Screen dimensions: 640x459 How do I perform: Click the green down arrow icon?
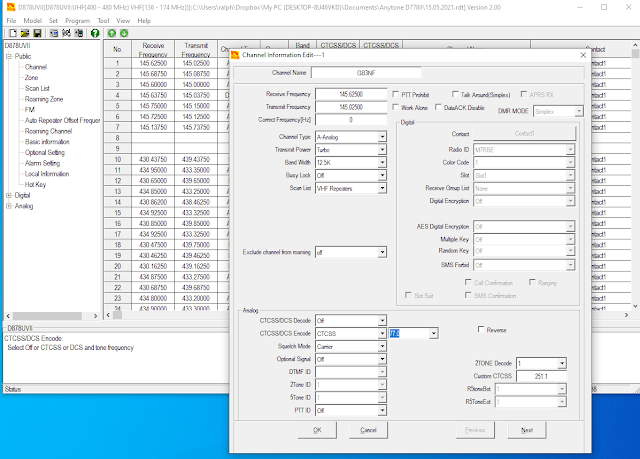pyautogui.click(x=124, y=33)
